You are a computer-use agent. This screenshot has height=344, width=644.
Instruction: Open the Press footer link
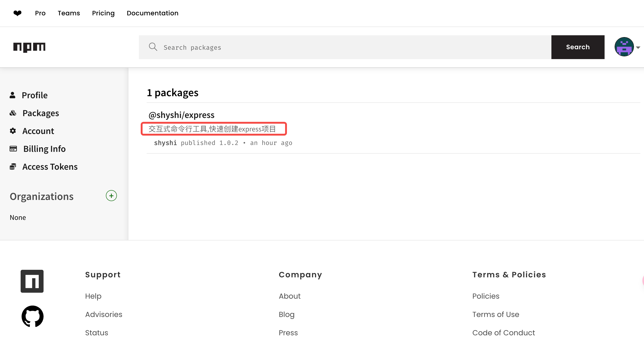[x=288, y=333]
